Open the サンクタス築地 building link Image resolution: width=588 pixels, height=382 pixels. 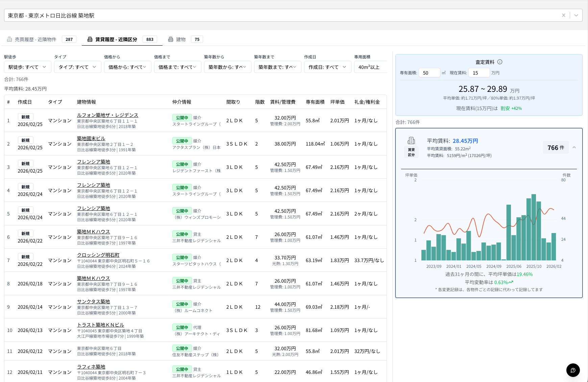93,302
